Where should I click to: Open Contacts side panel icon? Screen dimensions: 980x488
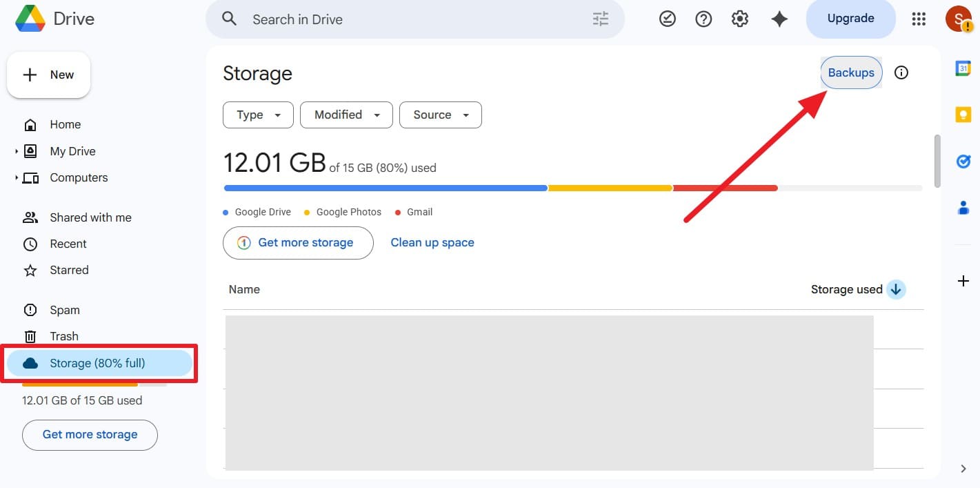[x=963, y=207]
